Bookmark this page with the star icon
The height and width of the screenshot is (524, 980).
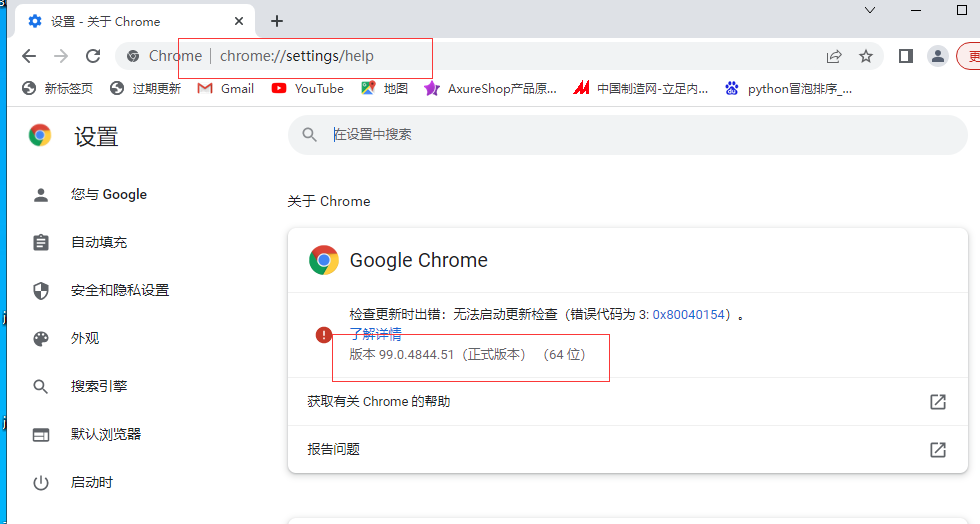click(x=866, y=56)
